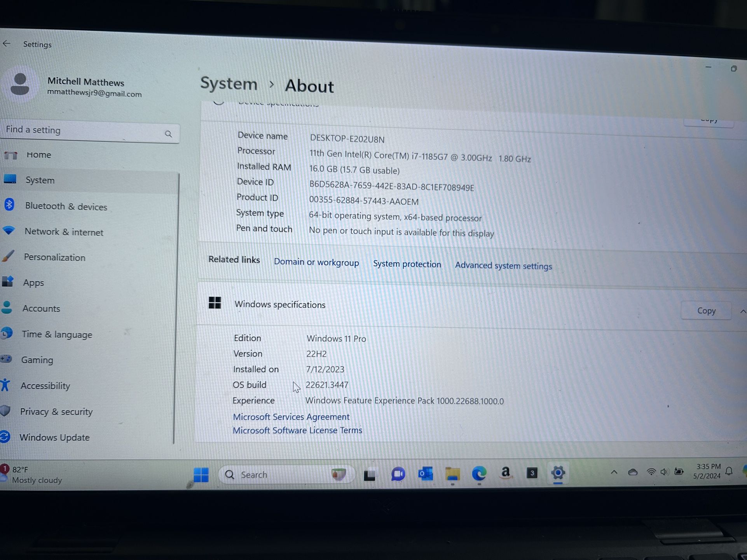Click the user profile avatar icon
The height and width of the screenshot is (560, 747).
pos(20,84)
